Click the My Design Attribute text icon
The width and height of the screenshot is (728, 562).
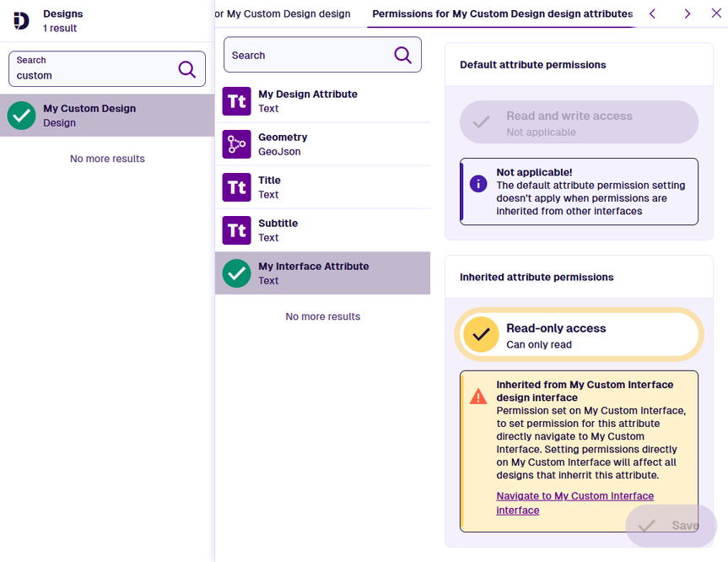tap(236, 101)
